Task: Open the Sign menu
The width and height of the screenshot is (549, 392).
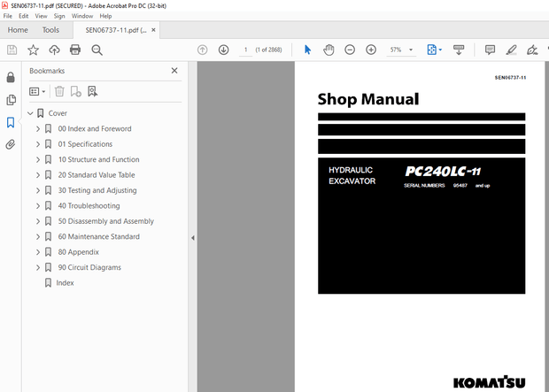Action: tap(59, 16)
